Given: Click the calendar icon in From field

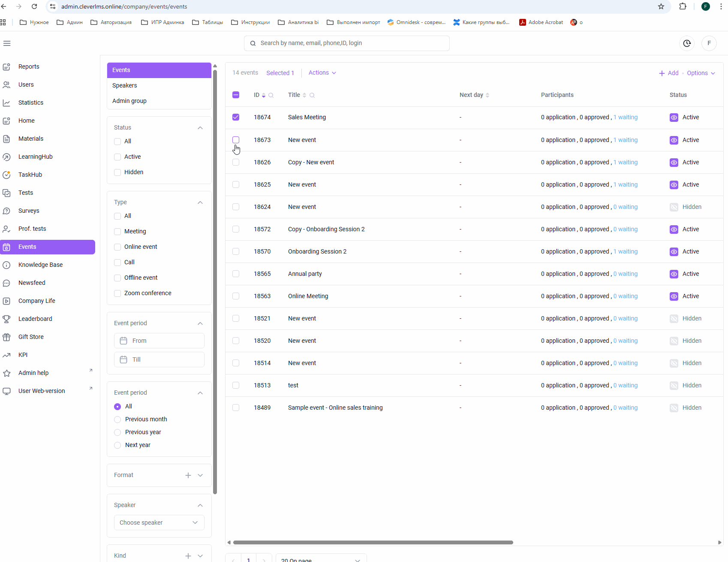Looking at the screenshot, I should click(123, 341).
